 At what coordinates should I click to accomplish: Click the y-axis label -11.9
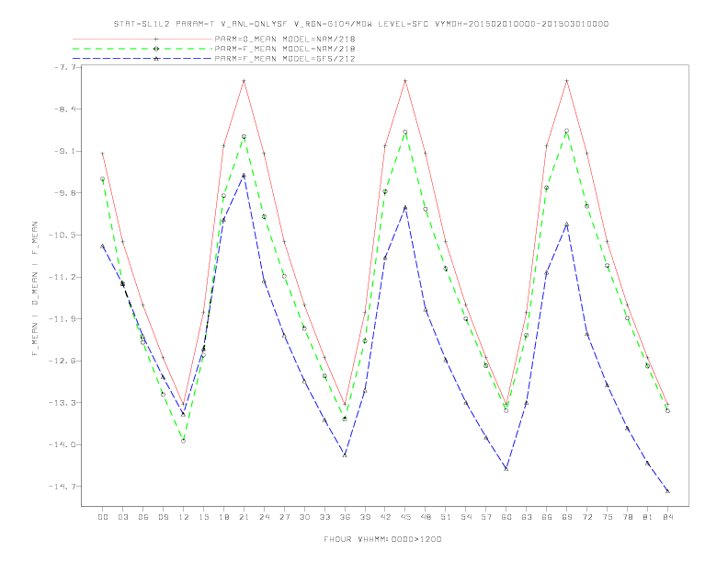coord(63,318)
